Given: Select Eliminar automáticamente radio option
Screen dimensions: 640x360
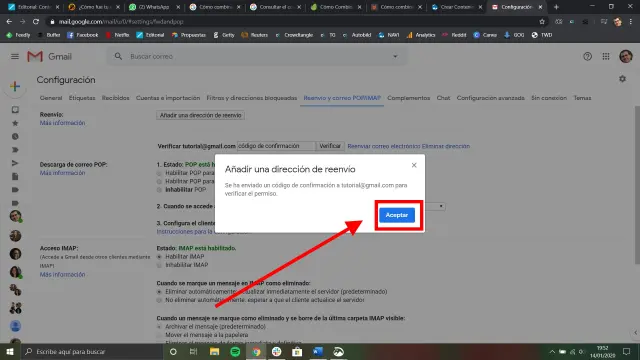Looking at the screenshot, I should point(159,292).
